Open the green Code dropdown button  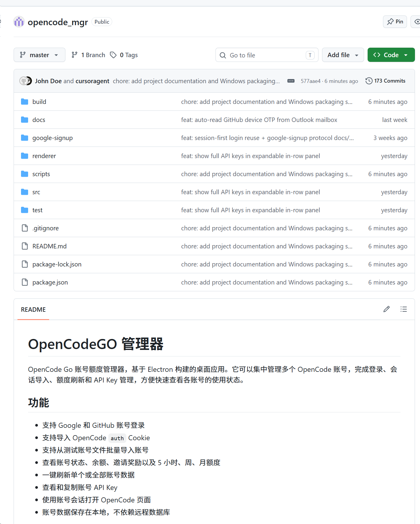tap(391, 55)
